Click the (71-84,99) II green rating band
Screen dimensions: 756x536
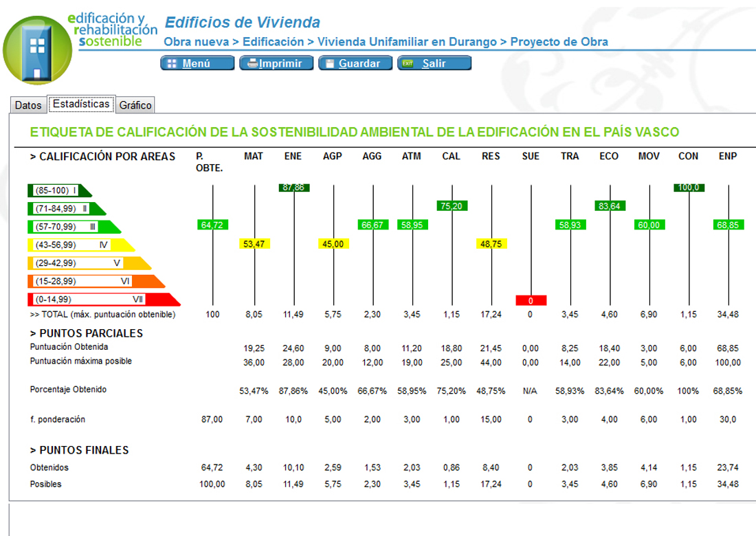point(67,209)
